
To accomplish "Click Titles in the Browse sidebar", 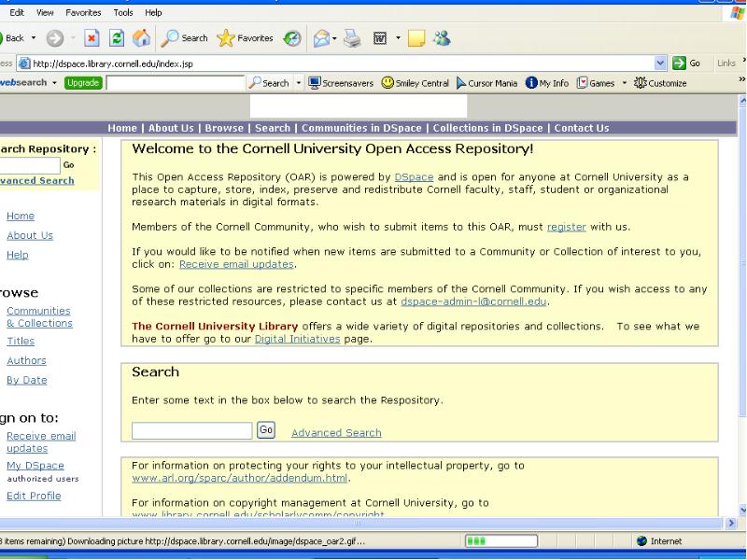I will tap(21, 342).
